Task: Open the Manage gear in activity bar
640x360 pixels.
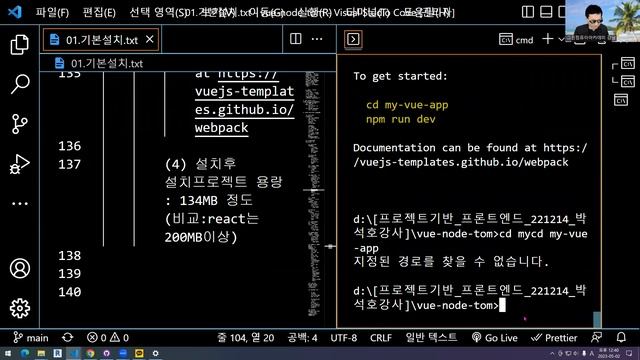Action: [20, 308]
